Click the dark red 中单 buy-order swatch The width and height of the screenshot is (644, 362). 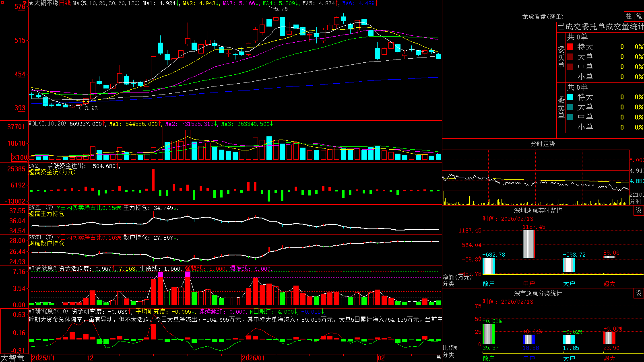[x=570, y=67]
